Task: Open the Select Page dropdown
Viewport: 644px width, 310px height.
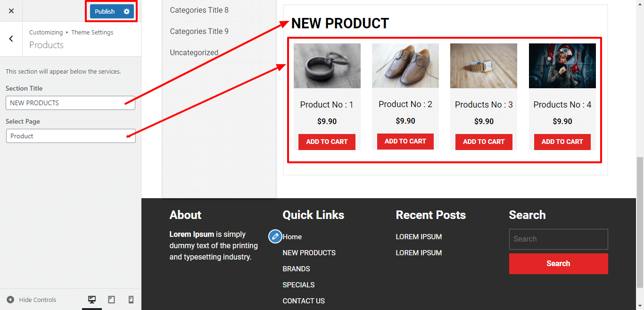Action: point(71,136)
